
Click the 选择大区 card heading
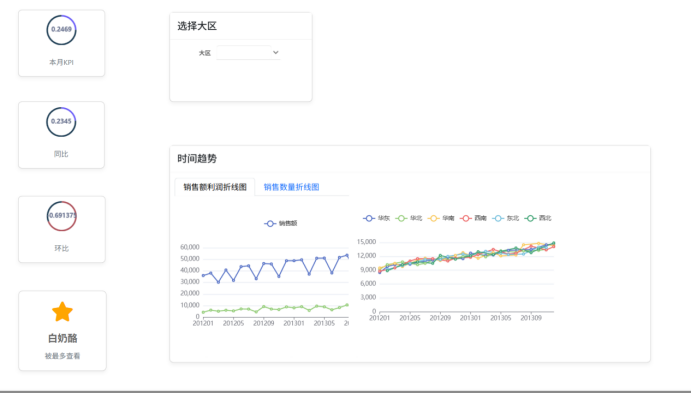click(x=197, y=26)
